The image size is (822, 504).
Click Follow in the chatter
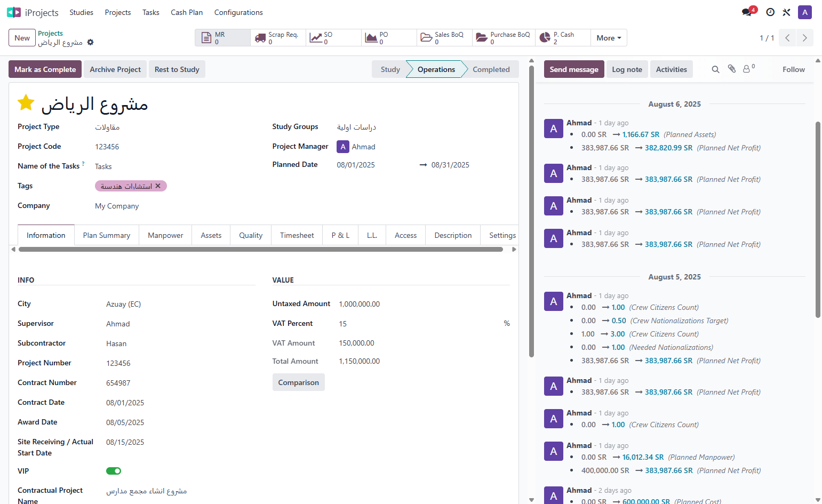pyautogui.click(x=794, y=69)
